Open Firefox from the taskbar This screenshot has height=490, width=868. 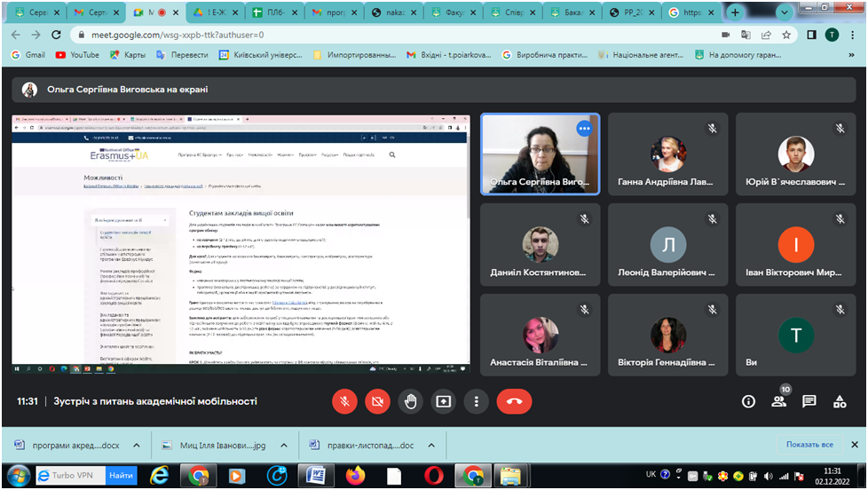click(357, 475)
